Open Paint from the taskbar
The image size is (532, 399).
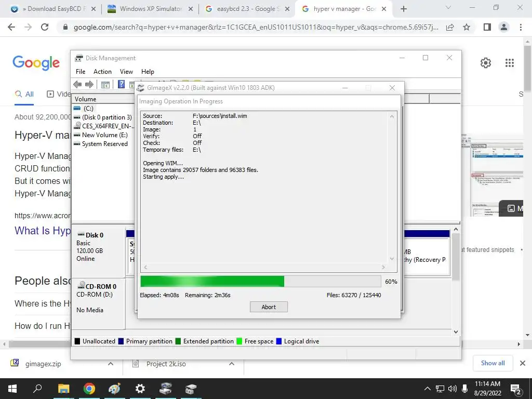point(114,389)
